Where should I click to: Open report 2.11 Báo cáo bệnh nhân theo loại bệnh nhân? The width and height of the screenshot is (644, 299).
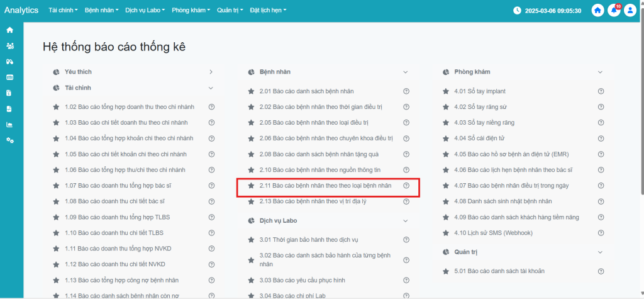coord(325,186)
